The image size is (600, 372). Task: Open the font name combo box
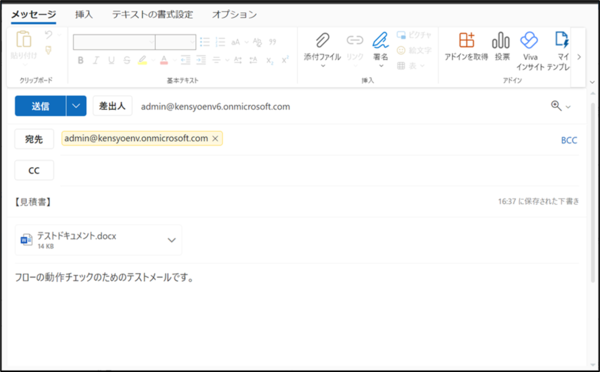tap(114, 42)
